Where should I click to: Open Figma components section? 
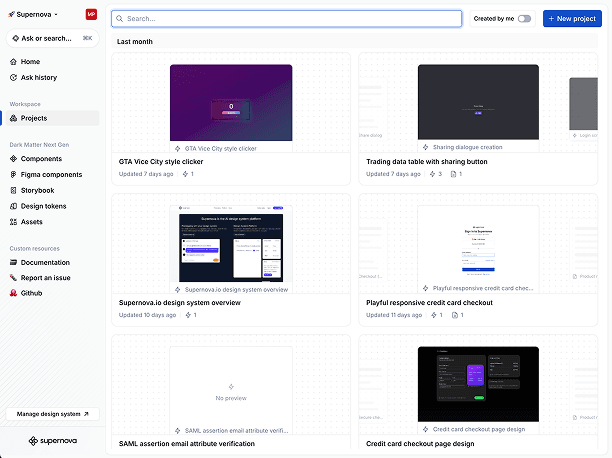click(x=51, y=174)
